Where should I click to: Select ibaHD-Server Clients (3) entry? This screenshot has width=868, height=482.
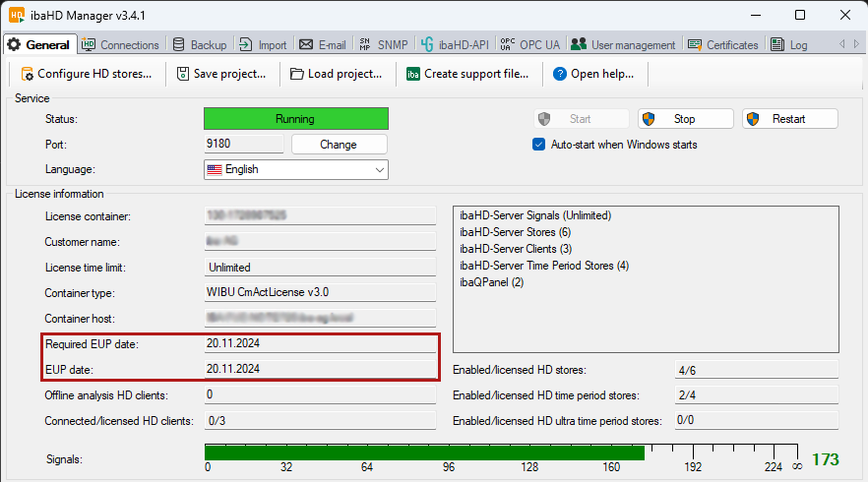516,249
